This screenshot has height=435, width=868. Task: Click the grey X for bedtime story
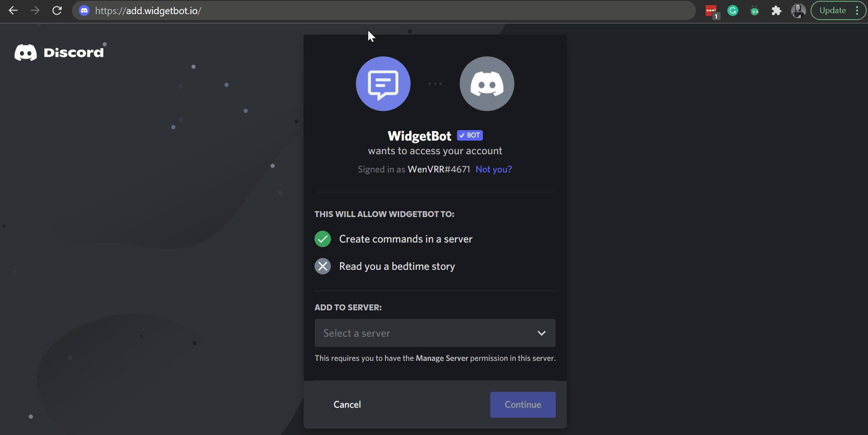click(323, 266)
